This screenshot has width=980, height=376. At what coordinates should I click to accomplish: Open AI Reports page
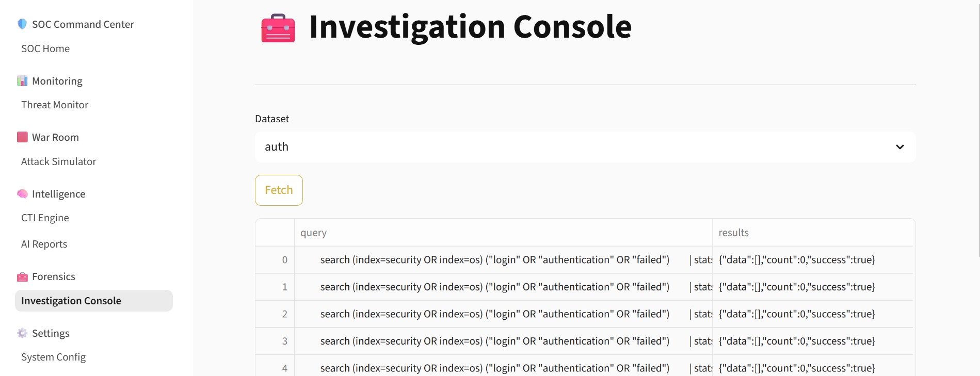coord(44,244)
